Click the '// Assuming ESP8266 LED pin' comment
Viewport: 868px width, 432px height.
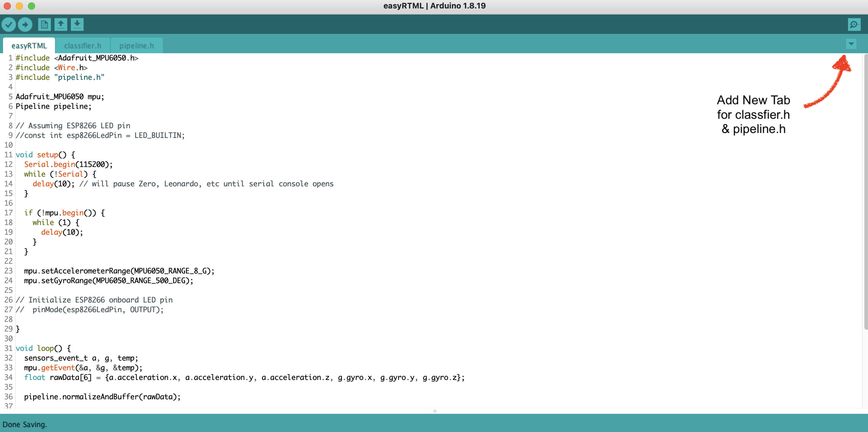click(73, 126)
